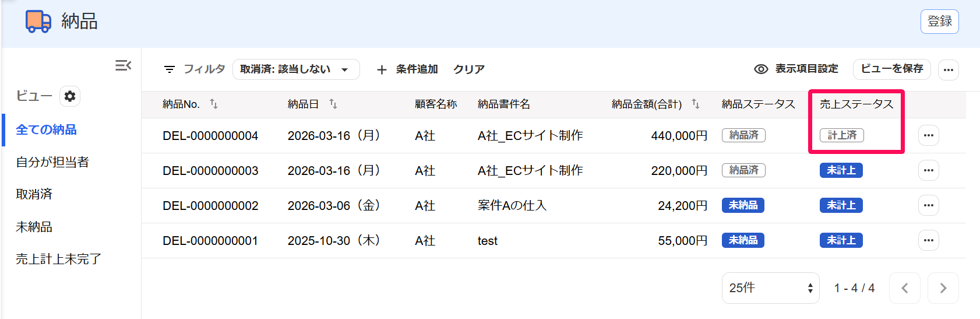Open view settings gear next to ビュー

point(70,96)
